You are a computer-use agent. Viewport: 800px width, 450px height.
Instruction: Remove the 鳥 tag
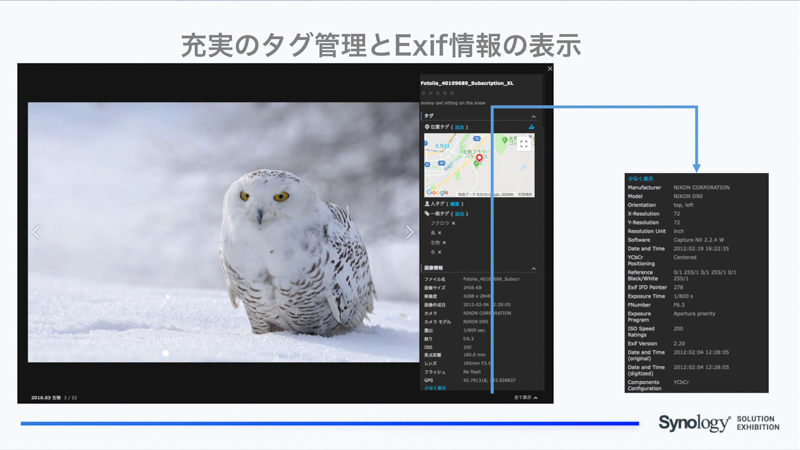point(439,233)
